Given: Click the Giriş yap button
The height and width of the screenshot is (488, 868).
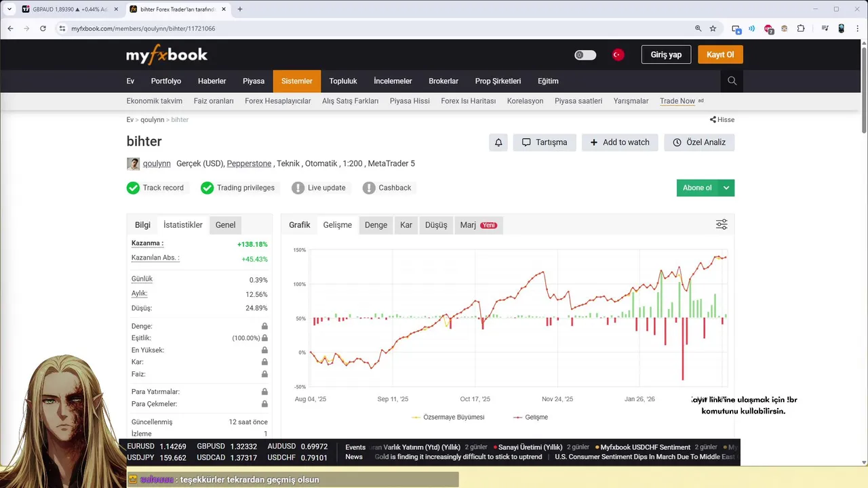Looking at the screenshot, I should (666, 55).
